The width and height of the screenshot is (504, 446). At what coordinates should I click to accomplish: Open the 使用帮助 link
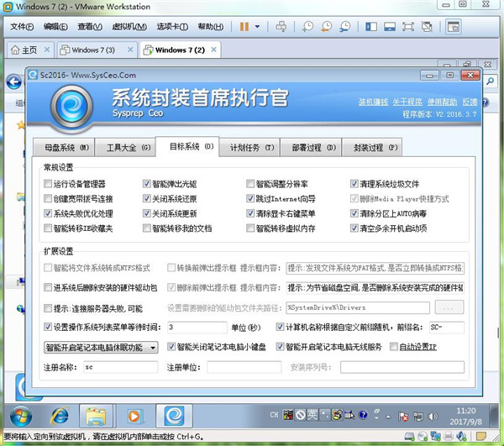pos(443,102)
